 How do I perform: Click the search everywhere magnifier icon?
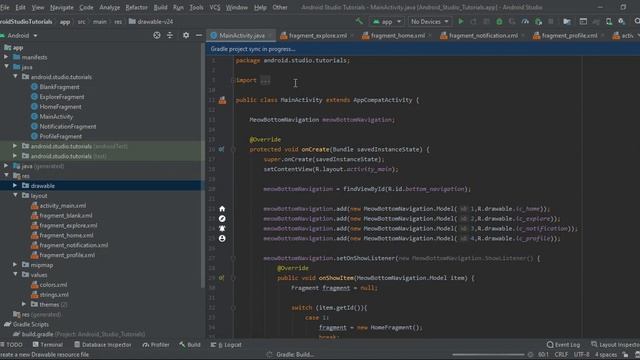[637, 21]
